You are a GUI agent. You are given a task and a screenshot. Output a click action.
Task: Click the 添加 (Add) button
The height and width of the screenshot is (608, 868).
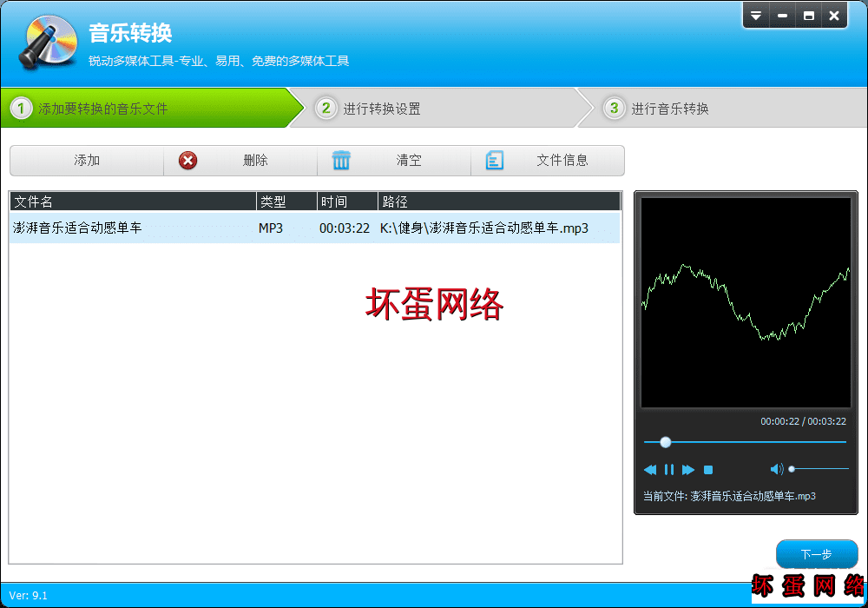[x=87, y=161]
